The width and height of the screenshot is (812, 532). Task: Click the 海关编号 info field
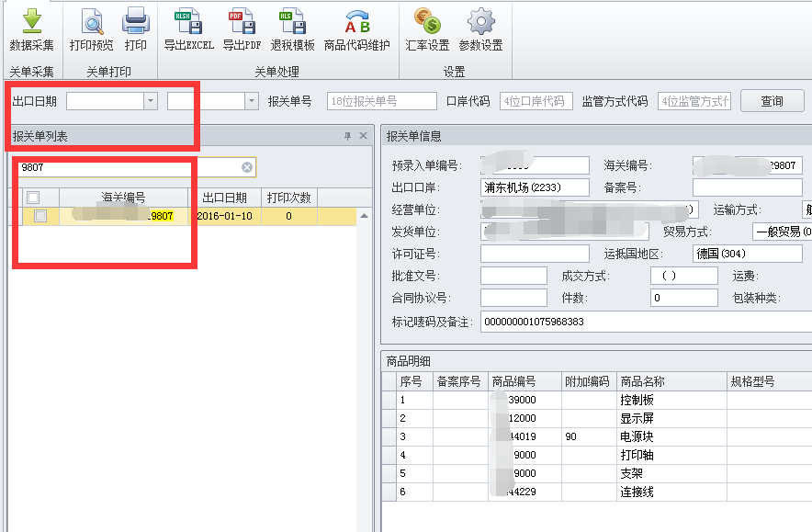tap(748, 165)
